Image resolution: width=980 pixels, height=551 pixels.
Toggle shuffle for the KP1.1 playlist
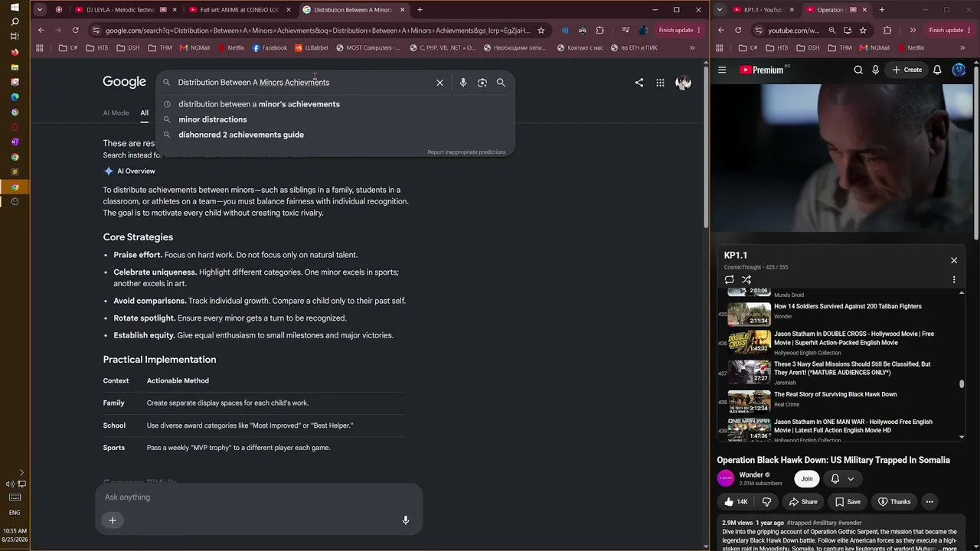[x=746, y=279]
